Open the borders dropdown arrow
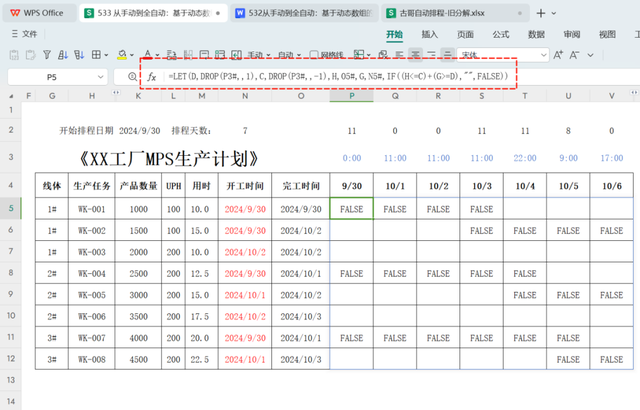 (106, 55)
